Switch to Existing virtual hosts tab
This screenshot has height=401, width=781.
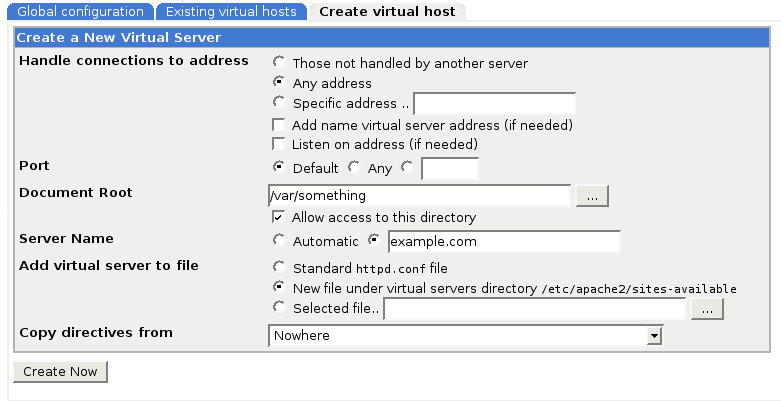click(x=231, y=12)
